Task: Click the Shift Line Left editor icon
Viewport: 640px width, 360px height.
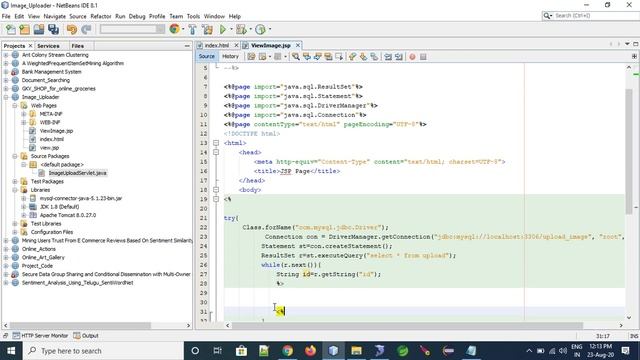Action: (388, 57)
